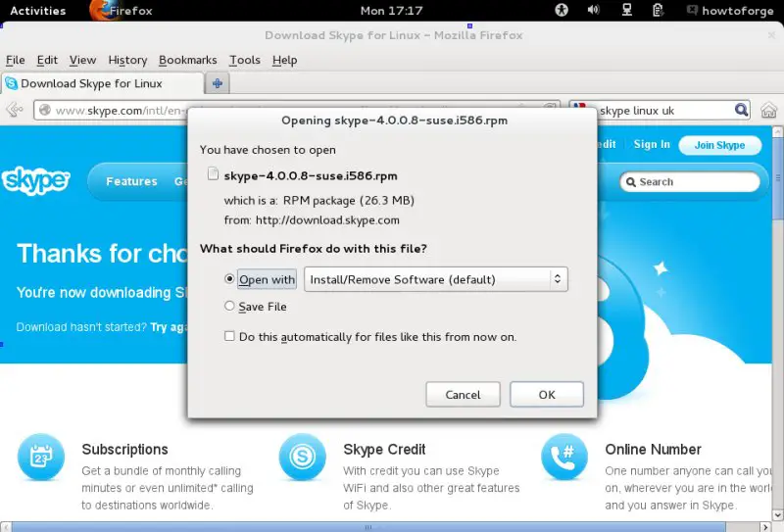Click the vertical scrollbar up arrow

point(777,132)
